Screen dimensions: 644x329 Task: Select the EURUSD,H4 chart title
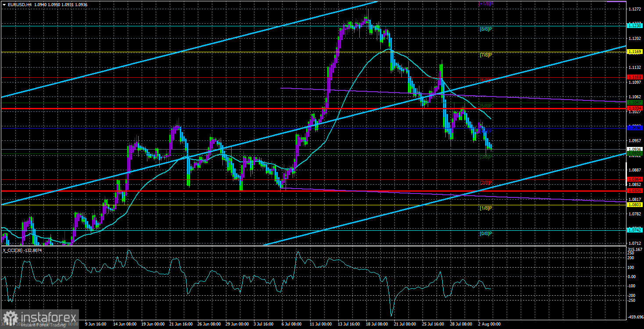[x=20, y=4]
